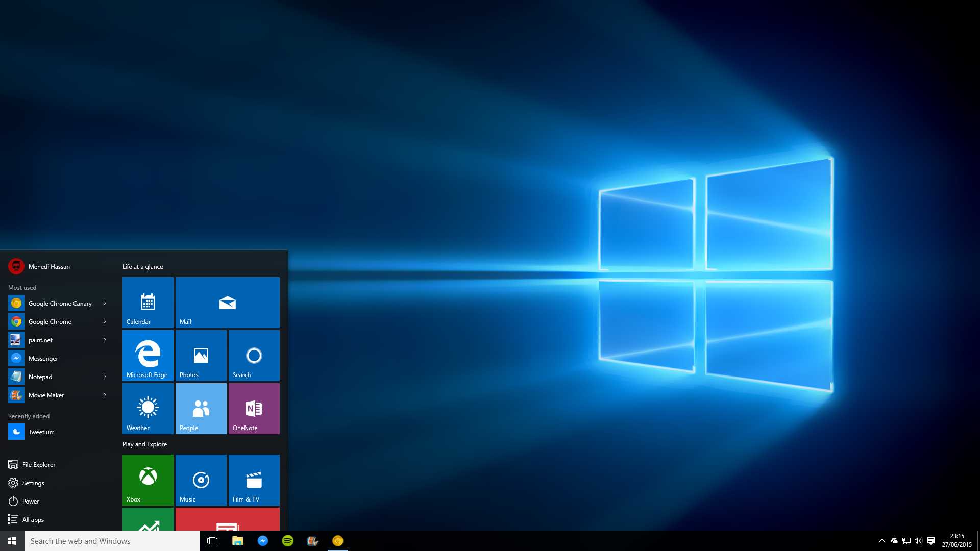The height and width of the screenshot is (551, 980).
Task: Expand Notepad submenu arrow
Action: point(104,376)
